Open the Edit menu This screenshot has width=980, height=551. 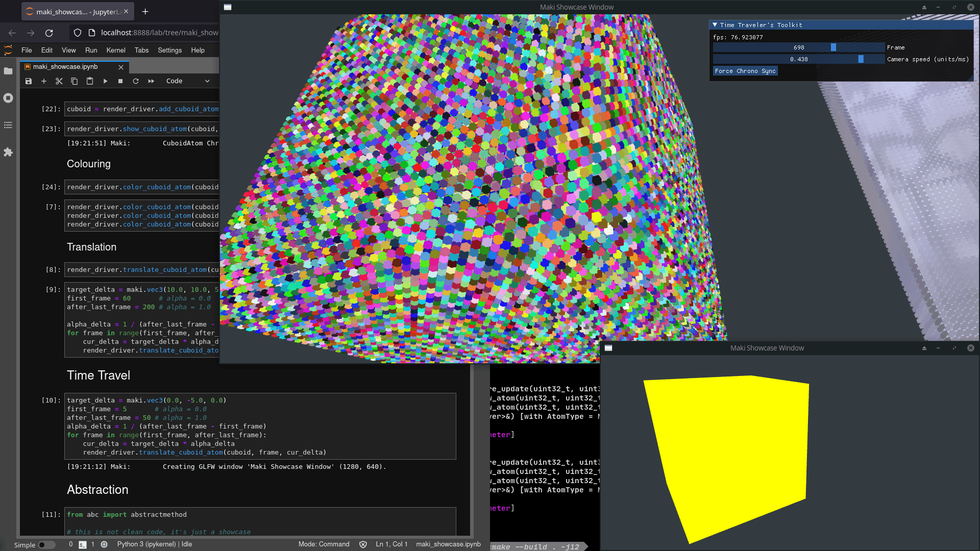point(47,50)
